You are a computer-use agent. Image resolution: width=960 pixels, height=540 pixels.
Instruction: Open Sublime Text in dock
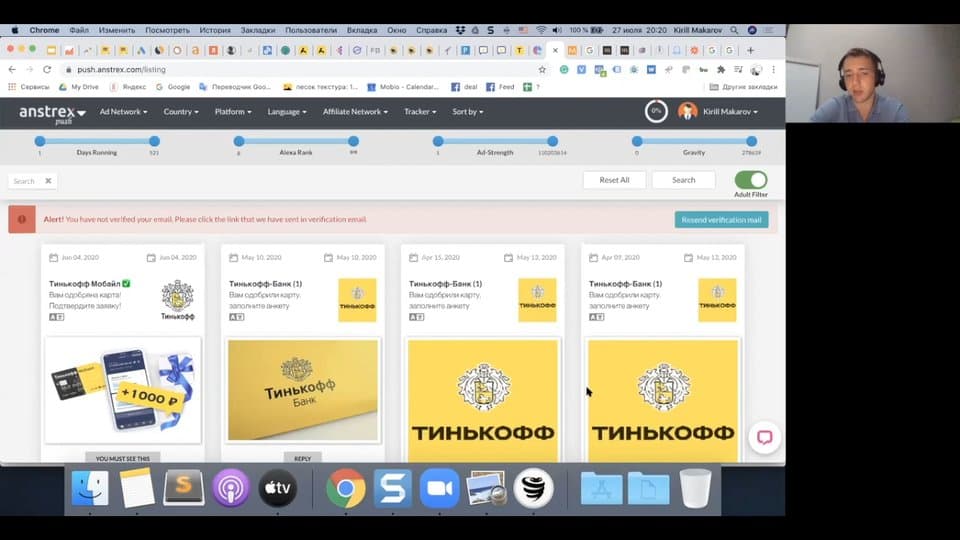(x=184, y=487)
